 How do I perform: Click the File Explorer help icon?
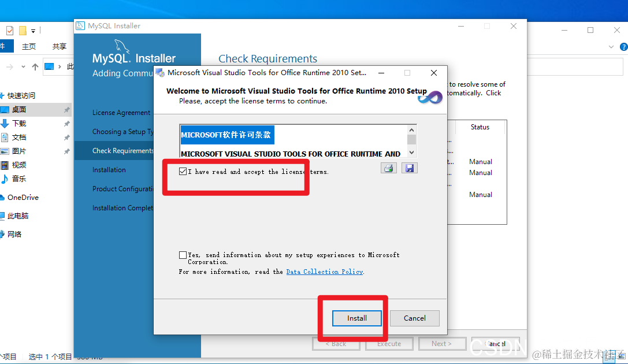click(624, 47)
